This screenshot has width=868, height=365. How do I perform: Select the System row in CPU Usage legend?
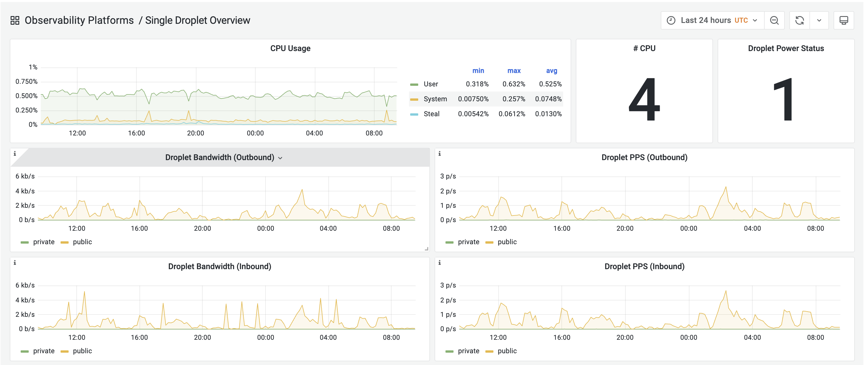pyautogui.click(x=435, y=99)
